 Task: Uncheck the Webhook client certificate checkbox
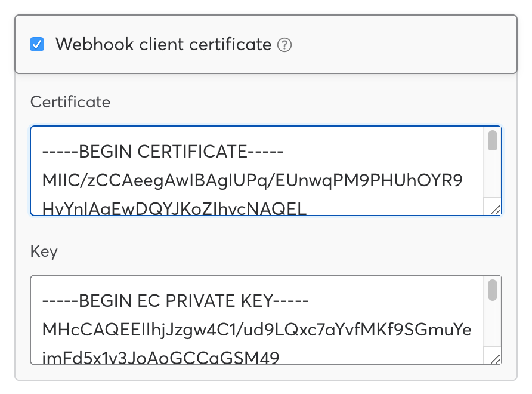(37, 44)
